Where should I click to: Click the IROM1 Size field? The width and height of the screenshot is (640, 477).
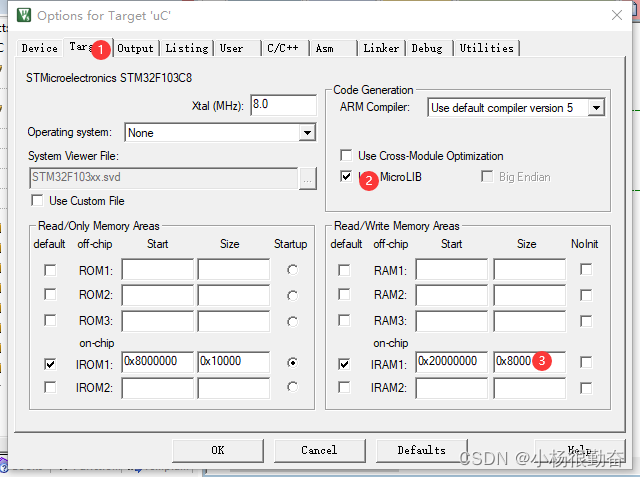(x=234, y=362)
